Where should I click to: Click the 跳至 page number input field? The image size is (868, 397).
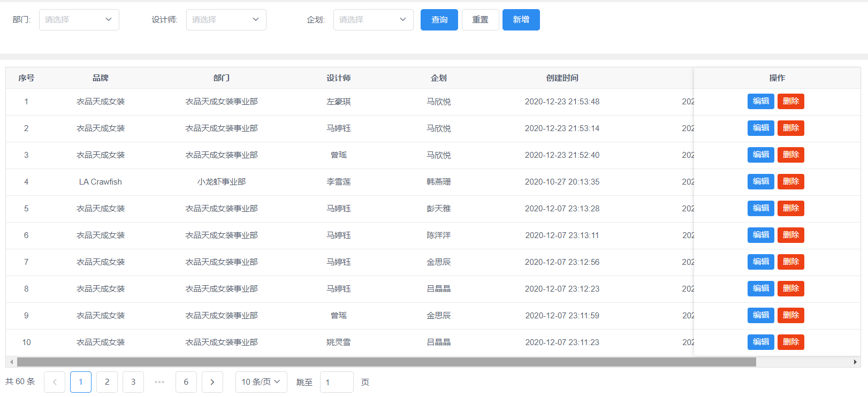click(337, 382)
